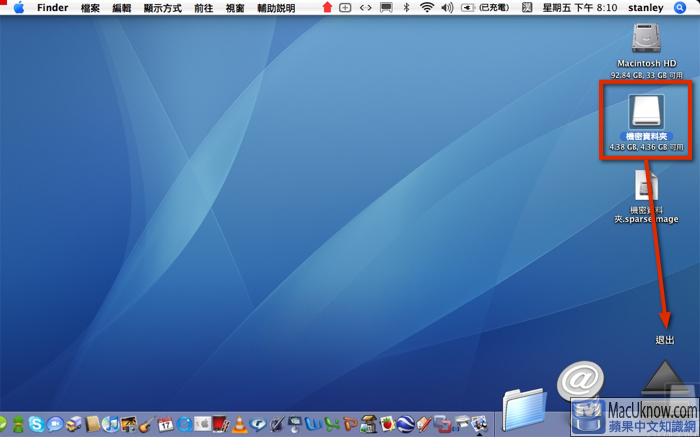The width and height of the screenshot is (700, 437).
Task: Open Spotlight search icon
Action: [x=679, y=8]
